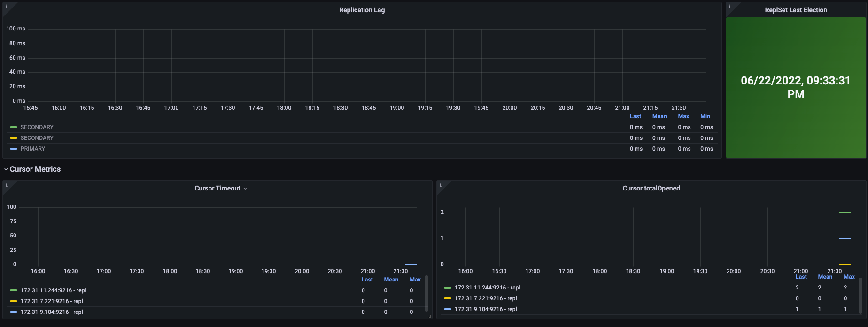Click the Cursor totalOpened panel info icon

[440, 185]
